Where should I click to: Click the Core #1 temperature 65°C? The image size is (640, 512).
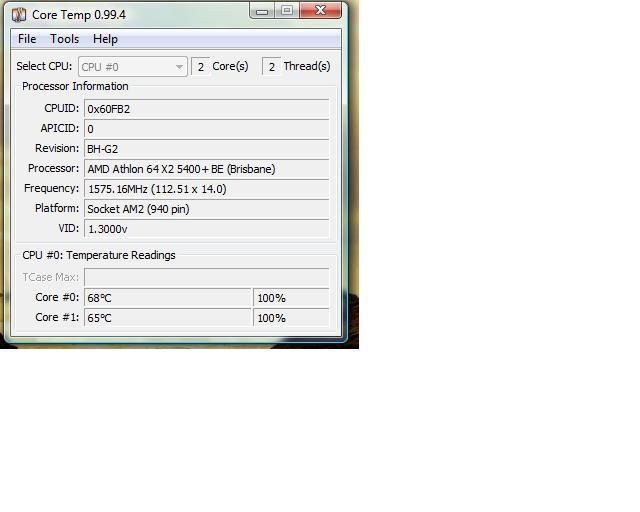tap(167, 318)
